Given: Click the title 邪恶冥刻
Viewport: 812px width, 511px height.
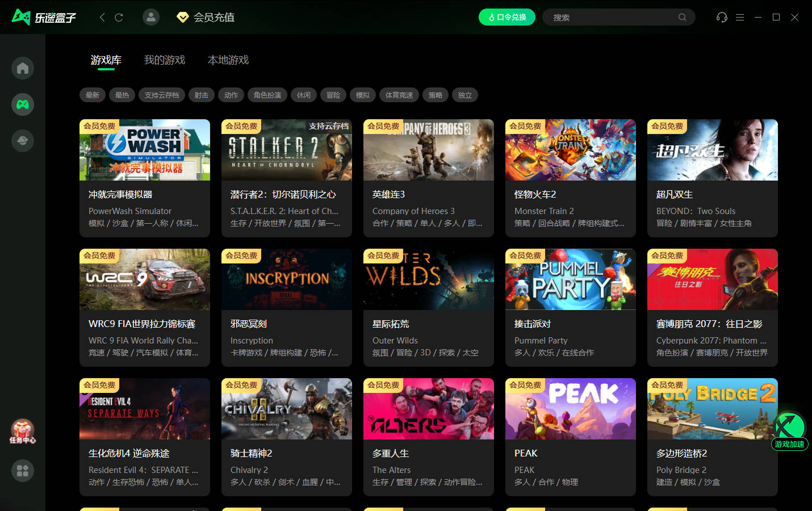Looking at the screenshot, I should point(249,324).
